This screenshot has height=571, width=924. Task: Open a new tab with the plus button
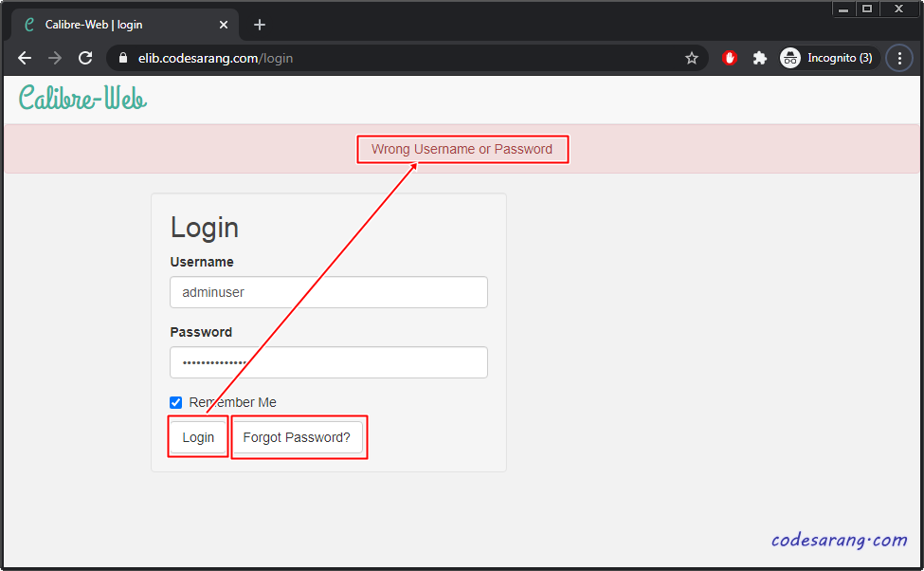260,25
